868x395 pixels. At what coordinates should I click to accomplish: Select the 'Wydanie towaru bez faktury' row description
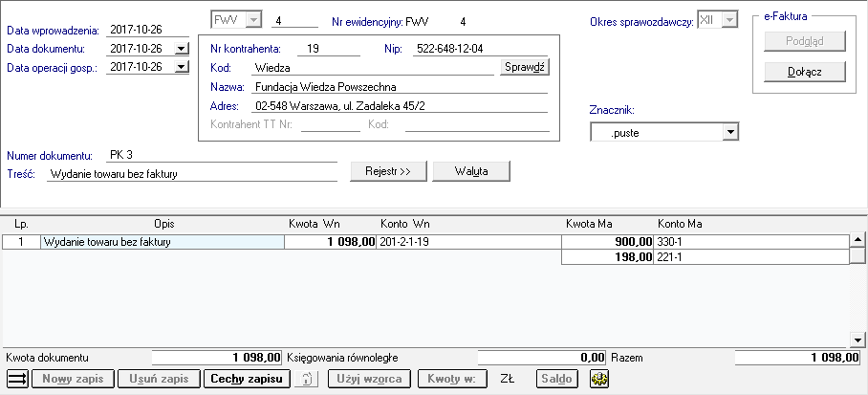[163, 242]
